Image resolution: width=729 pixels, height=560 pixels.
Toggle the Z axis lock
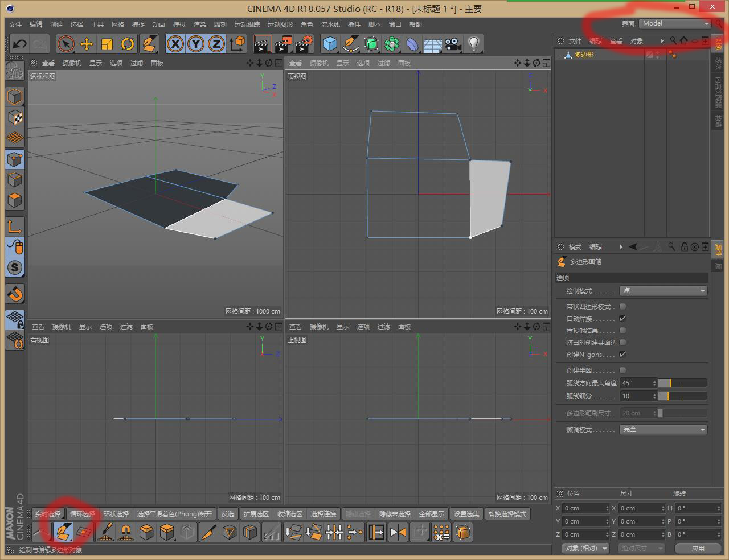click(216, 44)
